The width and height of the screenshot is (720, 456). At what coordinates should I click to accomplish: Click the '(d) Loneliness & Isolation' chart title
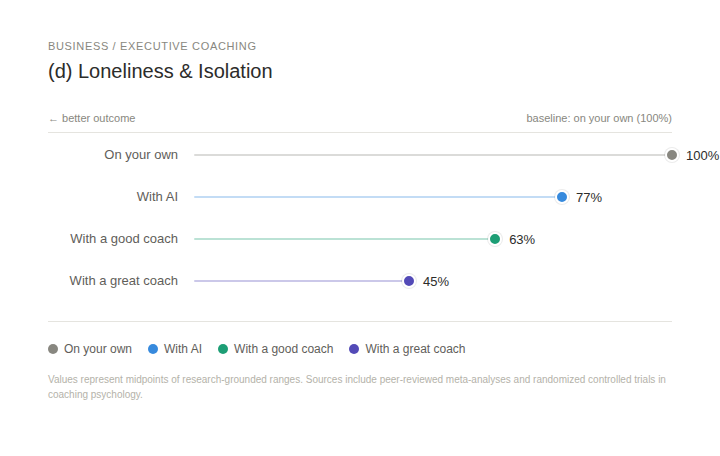(x=160, y=72)
